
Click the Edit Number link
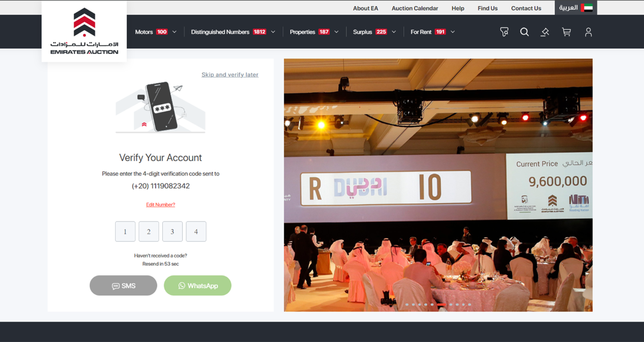[161, 204]
